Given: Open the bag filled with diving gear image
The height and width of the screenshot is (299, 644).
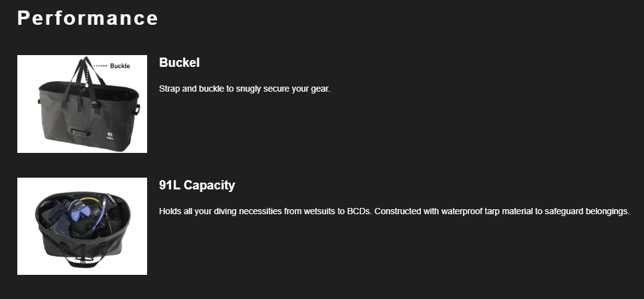Looking at the screenshot, I should (82, 226).
